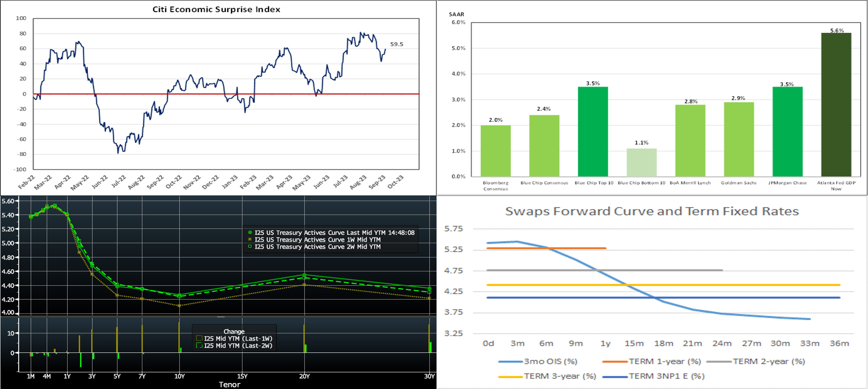The width and height of the screenshot is (868, 389).
Task: Click the 3mo OIS legend line marker
Action: 510,362
